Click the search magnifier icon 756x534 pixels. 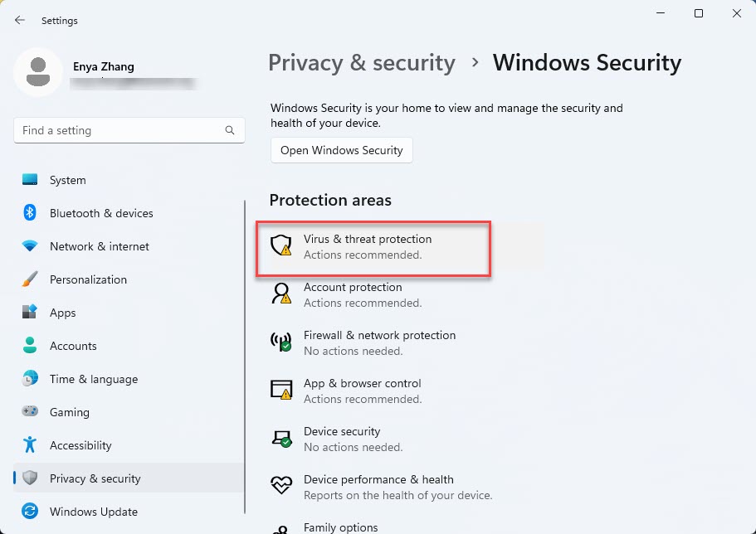point(230,130)
